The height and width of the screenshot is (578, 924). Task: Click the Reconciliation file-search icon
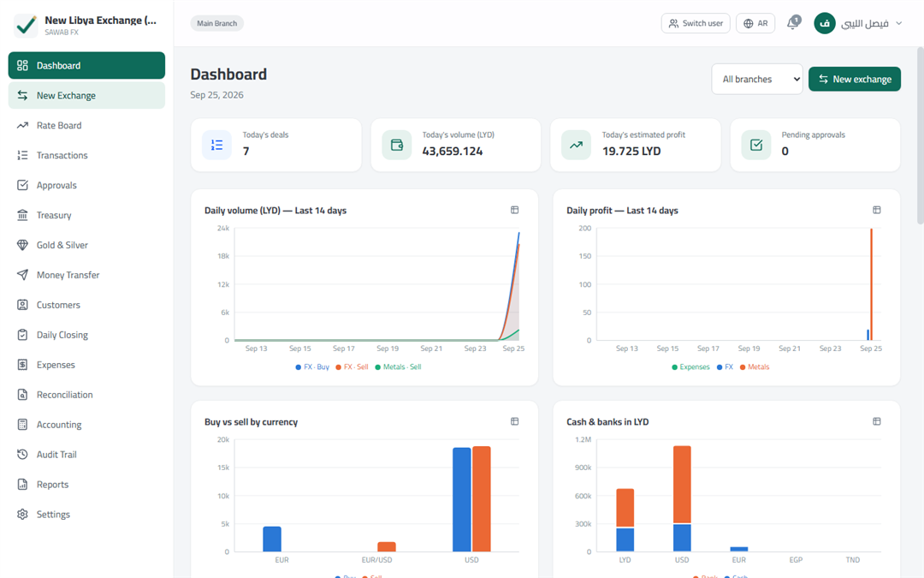coord(22,395)
